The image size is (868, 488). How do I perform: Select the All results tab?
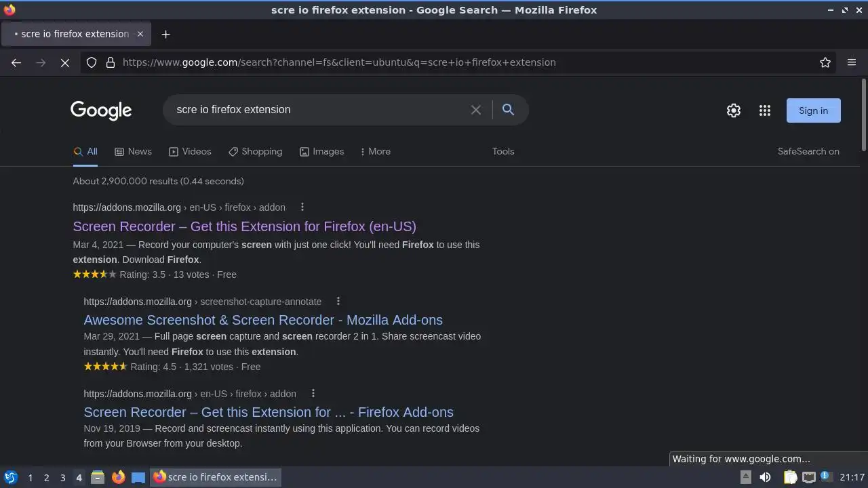click(85, 152)
